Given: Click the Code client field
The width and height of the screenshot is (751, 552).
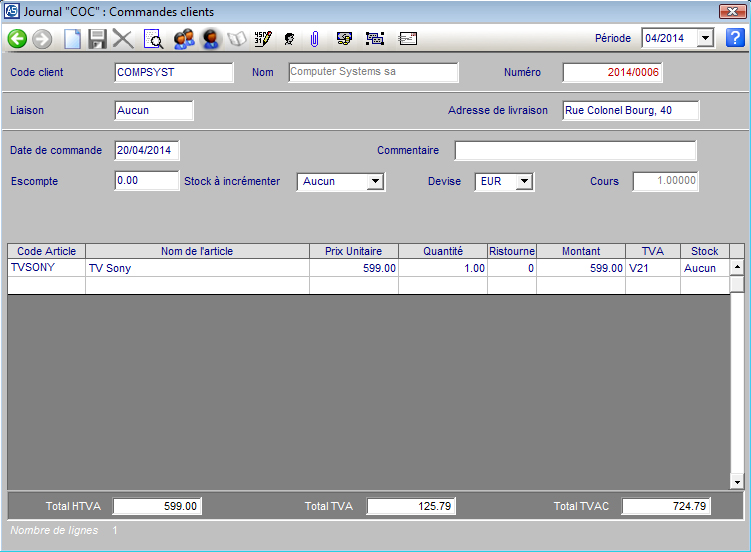Looking at the screenshot, I should 174,73.
